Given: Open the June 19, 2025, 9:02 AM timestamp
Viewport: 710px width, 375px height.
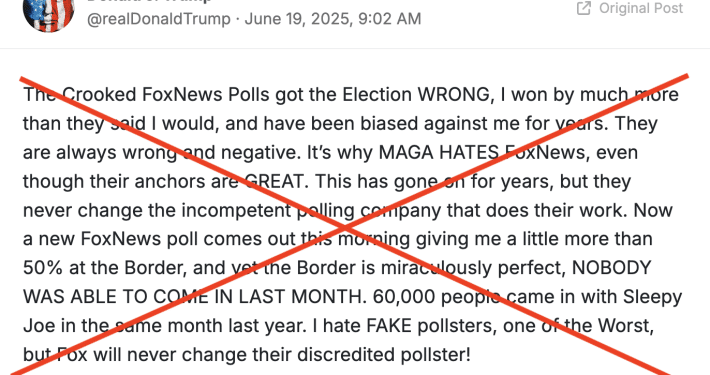Looking at the screenshot, I should click(x=333, y=19).
